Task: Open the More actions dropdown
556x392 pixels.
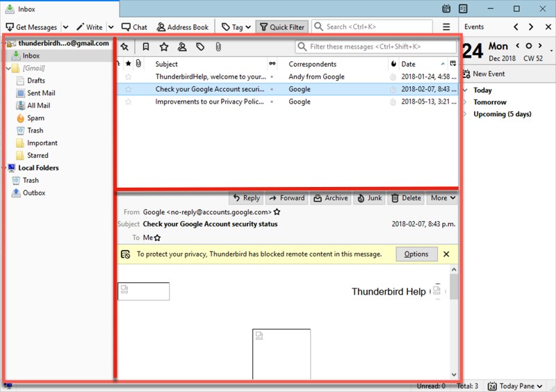Action: point(443,198)
